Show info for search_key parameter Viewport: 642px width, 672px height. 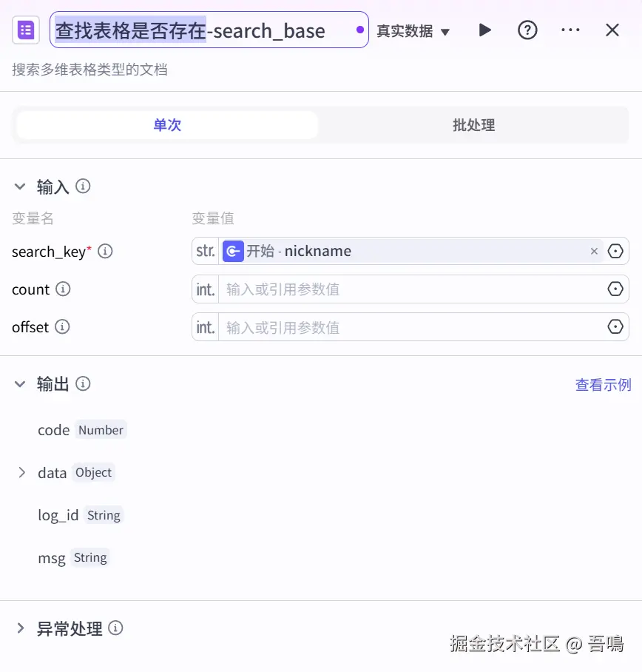pos(105,251)
